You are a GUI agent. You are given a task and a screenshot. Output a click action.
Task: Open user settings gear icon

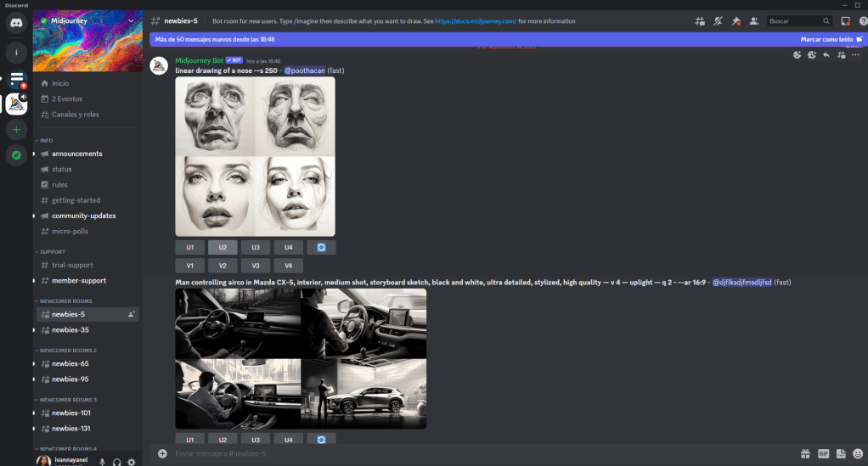(x=131, y=462)
